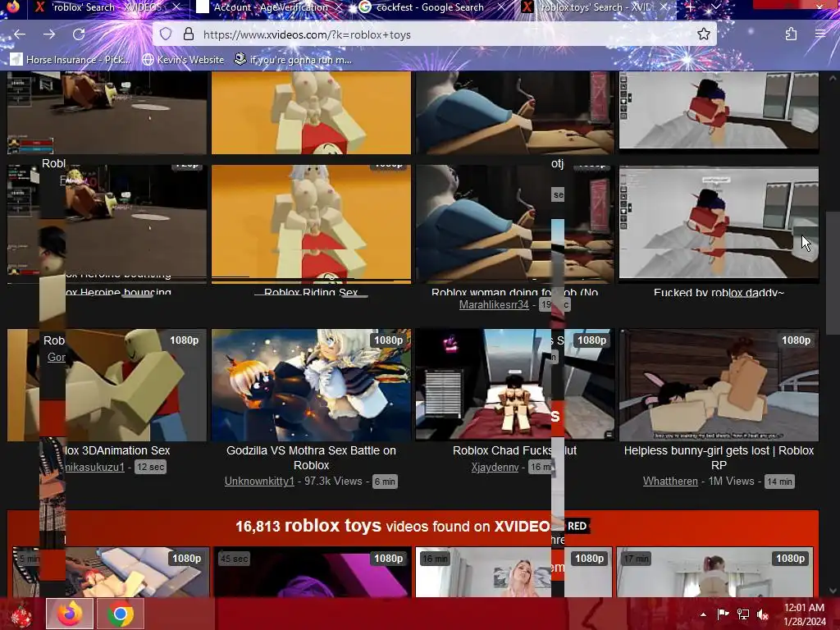Viewport: 840px width, 630px height.
Task: Open uploader link Unknownkitty1
Action: [259, 481]
